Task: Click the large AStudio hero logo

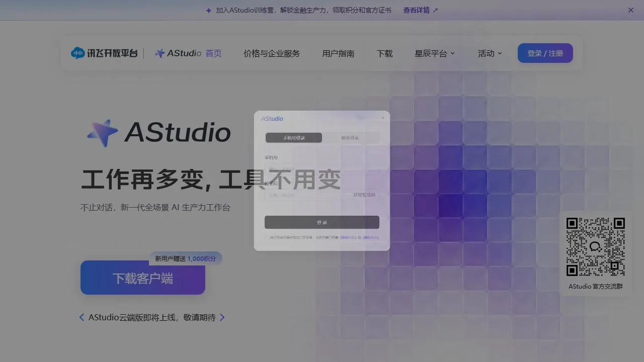Action: (158, 133)
